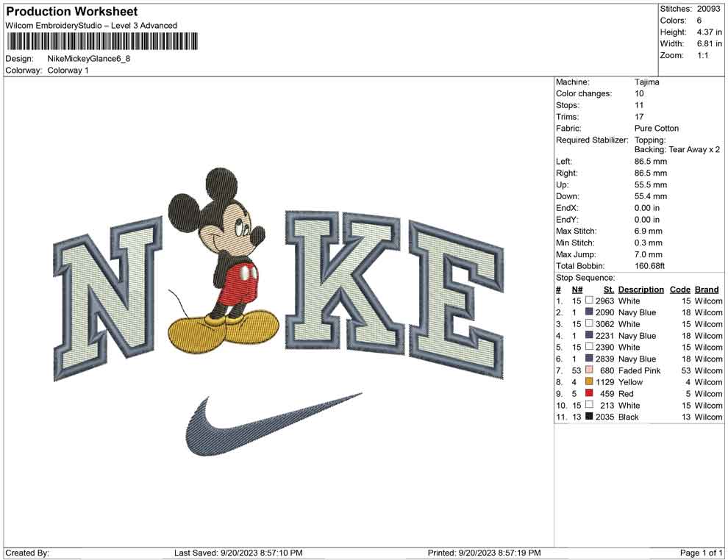Click the Mickey Mouse figure in the design
The width and height of the screenshot is (728, 560).
pos(224,260)
